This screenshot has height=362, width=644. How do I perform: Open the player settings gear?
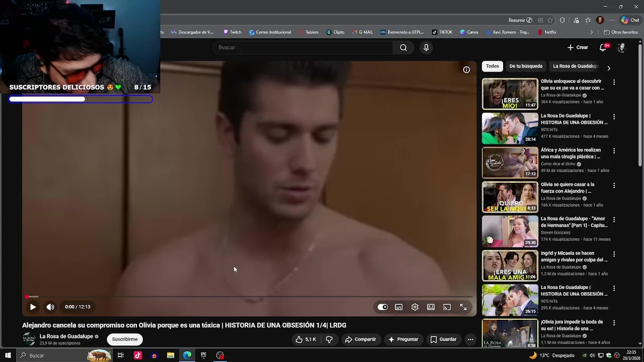pos(415,307)
